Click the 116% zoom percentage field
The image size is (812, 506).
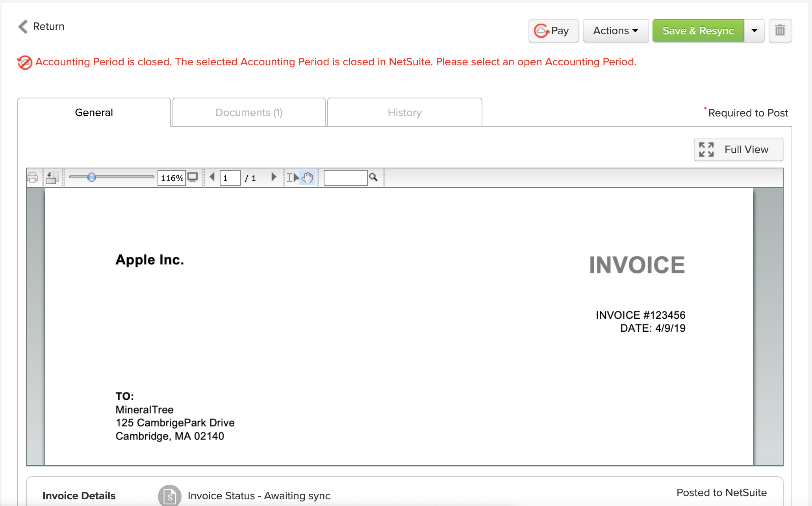[172, 178]
